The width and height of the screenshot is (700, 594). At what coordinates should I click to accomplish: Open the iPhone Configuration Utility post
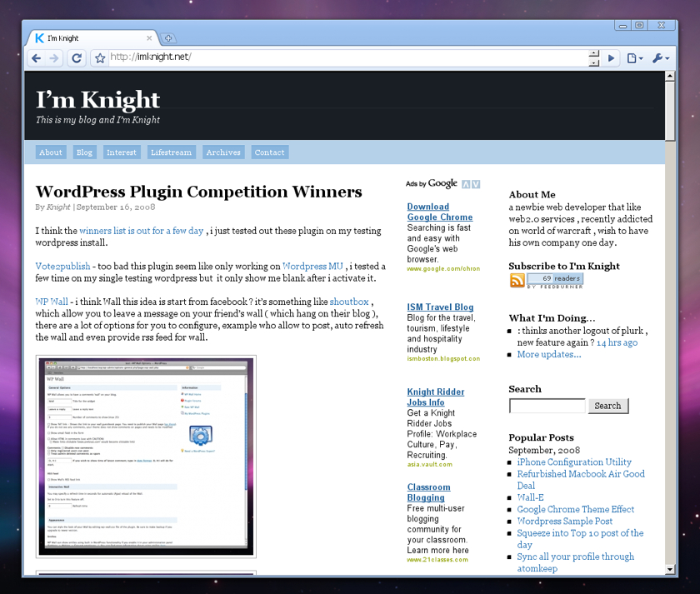click(574, 462)
